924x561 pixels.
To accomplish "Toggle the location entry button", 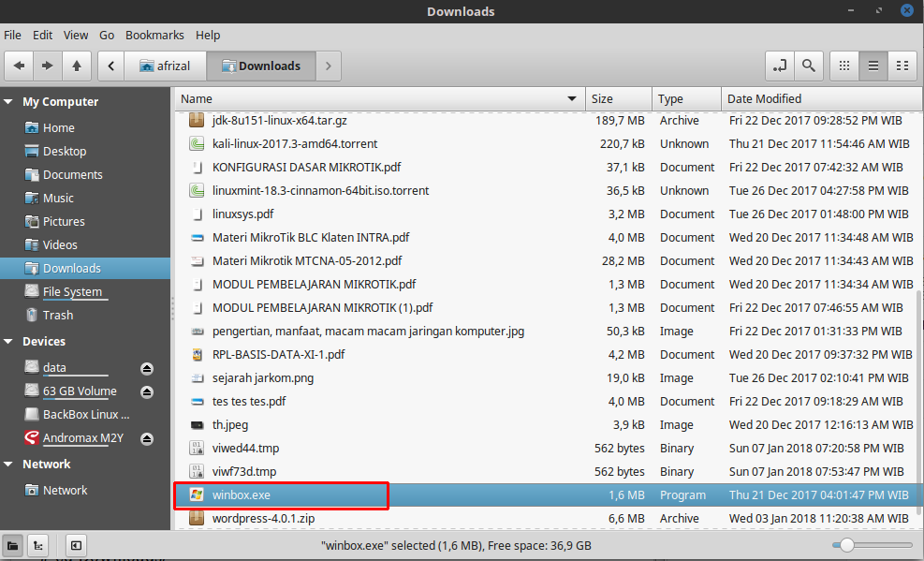I will [x=780, y=66].
